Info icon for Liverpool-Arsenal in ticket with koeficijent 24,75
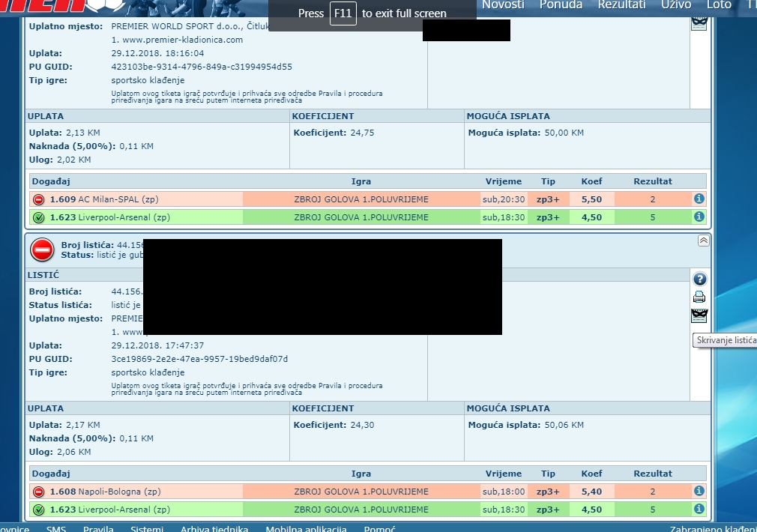 click(699, 217)
